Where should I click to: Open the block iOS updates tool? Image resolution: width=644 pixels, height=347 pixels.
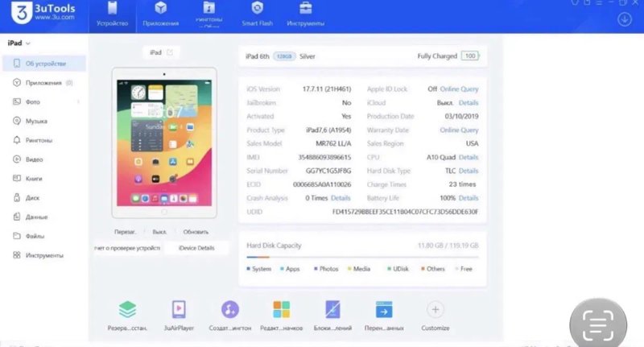click(x=332, y=310)
